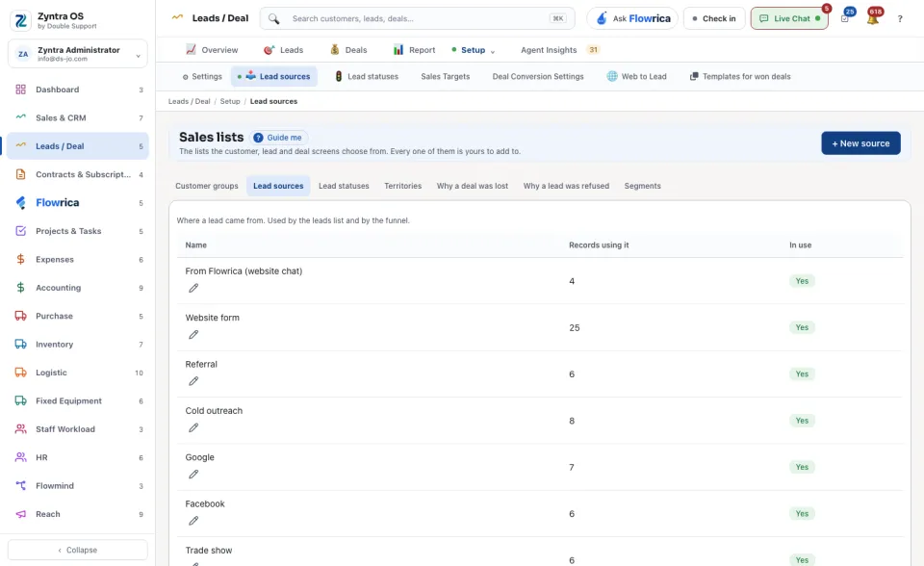Edit the Referral lead source
Screen dimensions: 924x566
[193, 381]
